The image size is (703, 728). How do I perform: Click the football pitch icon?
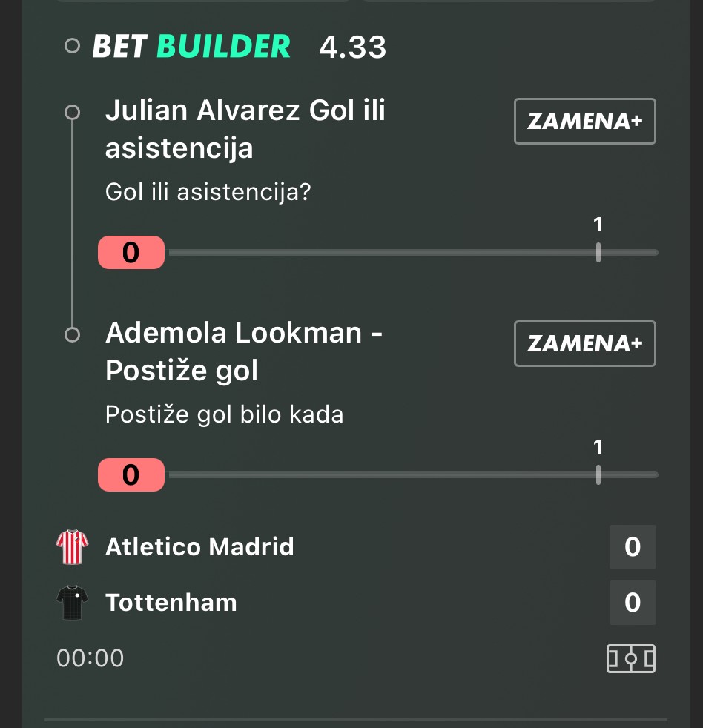coord(631,658)
